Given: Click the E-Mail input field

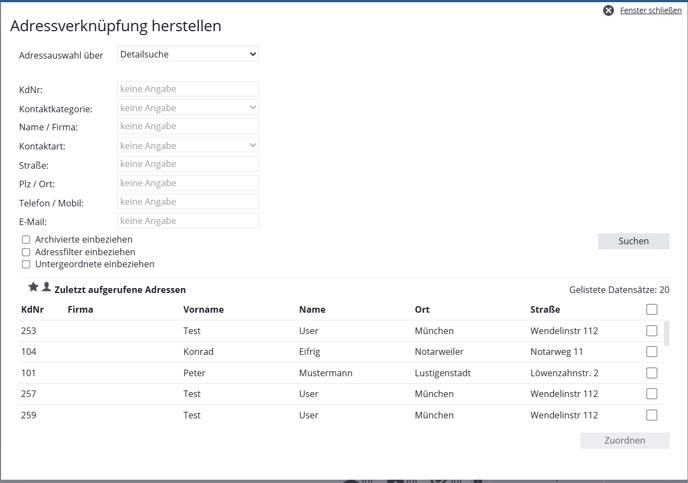Looking at the screenshot, I should 188,221.
